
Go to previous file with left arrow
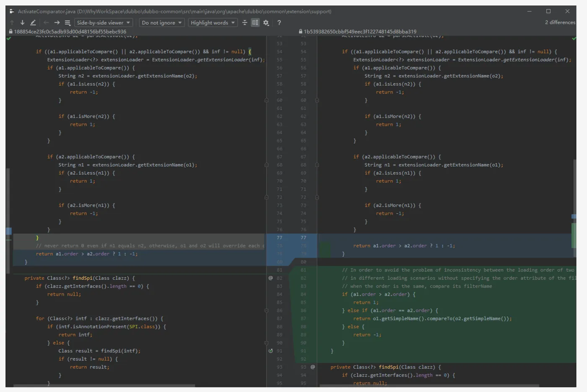click(x=46, y=23)
